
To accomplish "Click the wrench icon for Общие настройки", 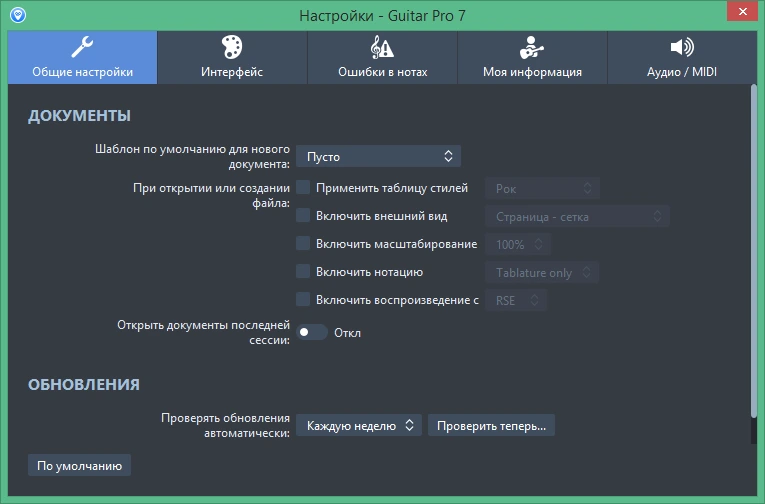I will 82,47.
